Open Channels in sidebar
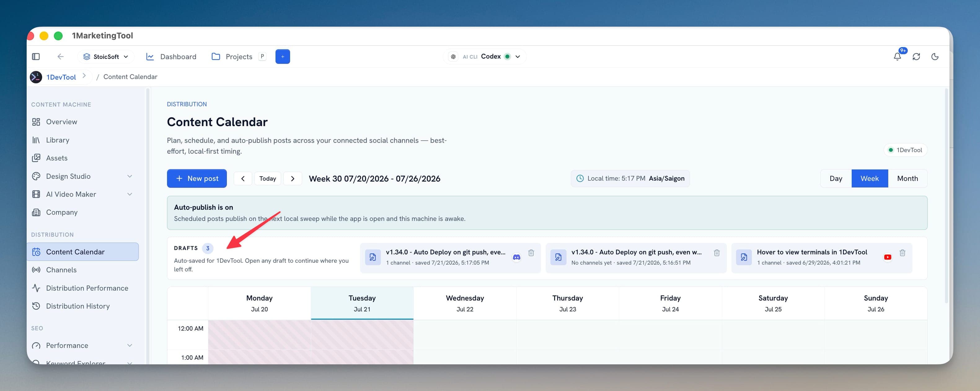This screenshot has height=391, width=980. pyautogui.click(x=83, y=270)
